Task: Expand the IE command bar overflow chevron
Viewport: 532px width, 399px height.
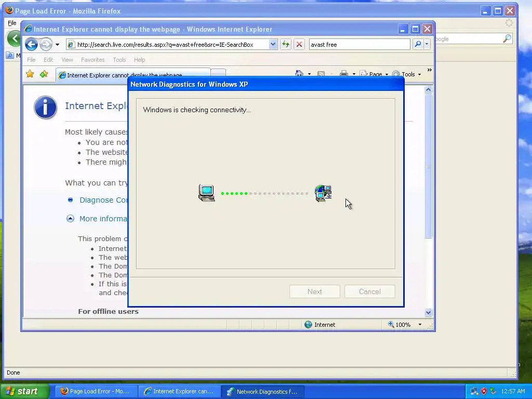Action: click(430, 70)
